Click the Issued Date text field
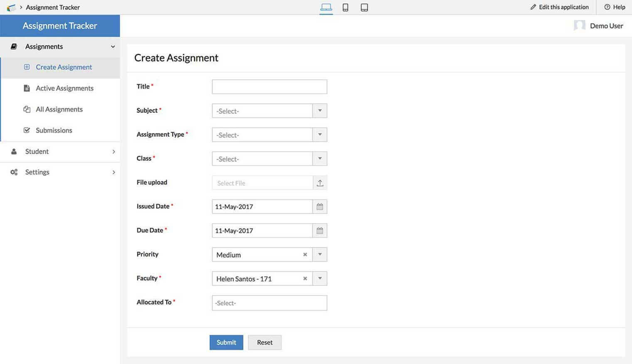Viewport: 632px width, 364px height. [x=262, y=207]
